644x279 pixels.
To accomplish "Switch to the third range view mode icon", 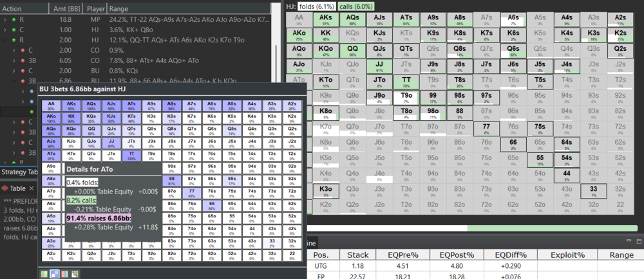I will click(x=65, y=273).
